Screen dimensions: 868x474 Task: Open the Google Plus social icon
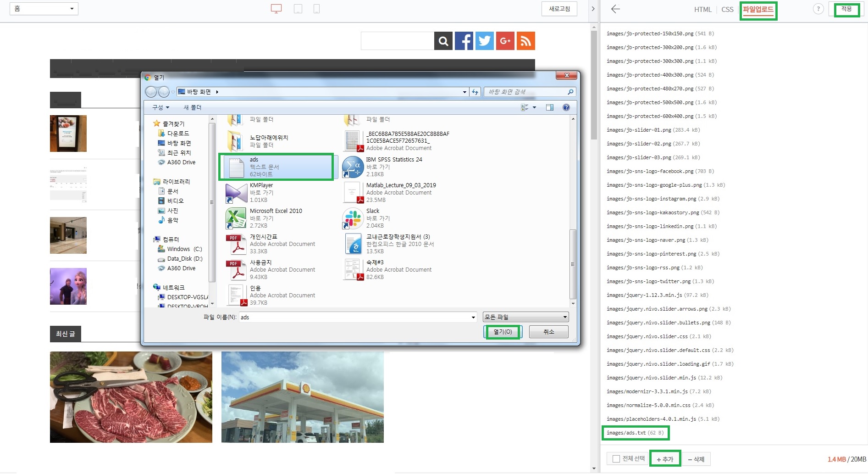click(505, 41)
